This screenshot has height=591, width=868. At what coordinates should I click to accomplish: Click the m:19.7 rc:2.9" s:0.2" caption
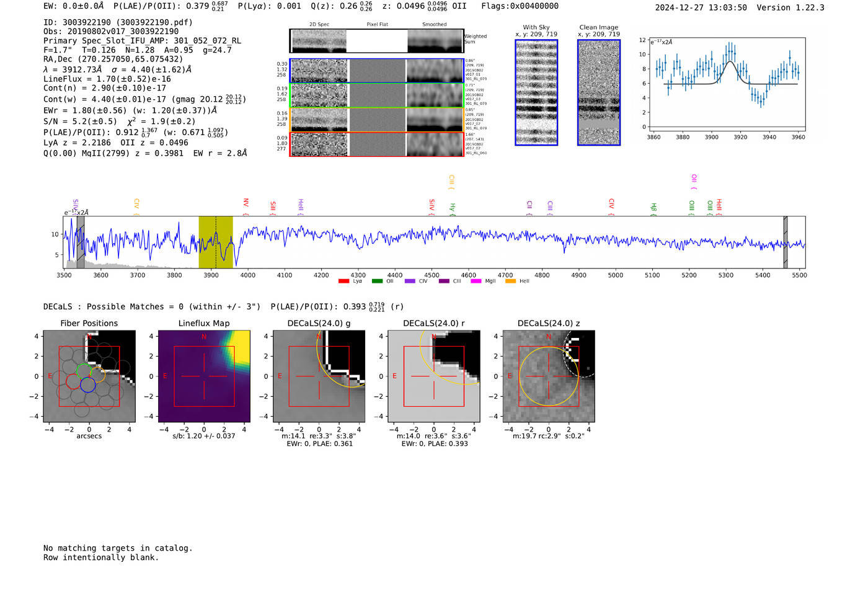point(549,436)
